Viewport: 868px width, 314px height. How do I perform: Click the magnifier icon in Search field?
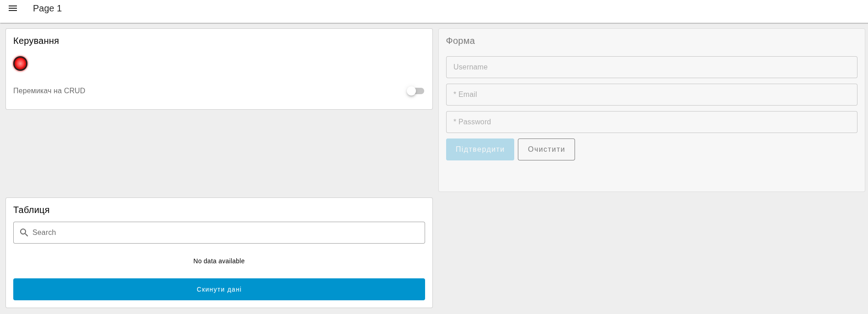click(x=24, y=233)
